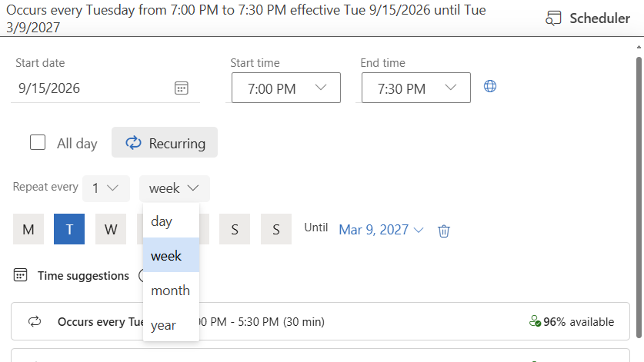Viewport: 644px width, 362px height.
Task: Expand the End time 7:30 PM dropdown
Action: point(416,88)
